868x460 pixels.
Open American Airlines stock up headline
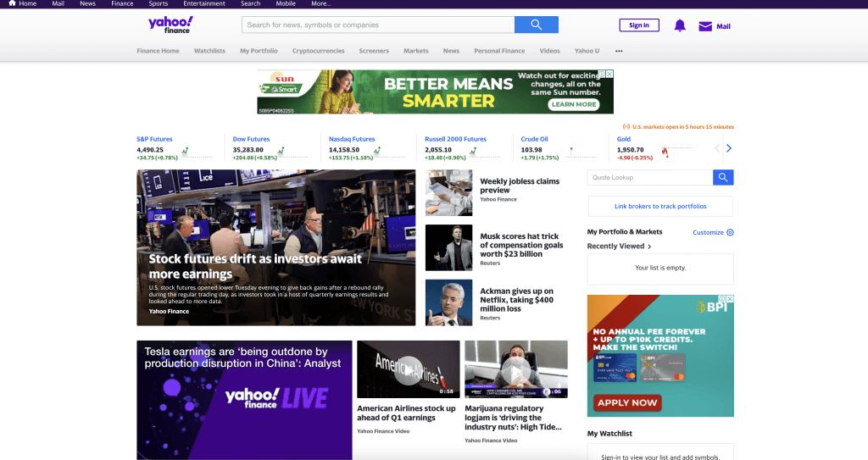click(406, 413)
